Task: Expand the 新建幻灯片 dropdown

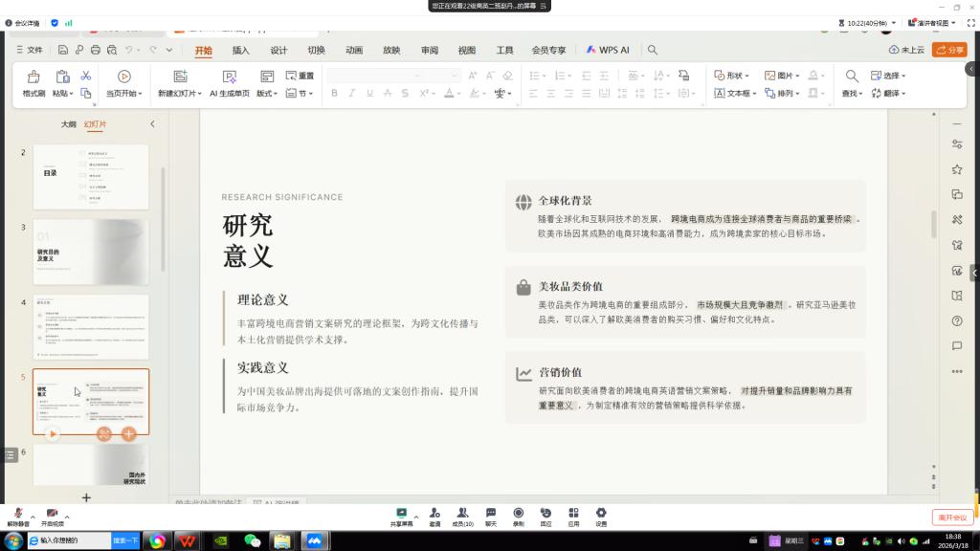Action: (199, 94)
